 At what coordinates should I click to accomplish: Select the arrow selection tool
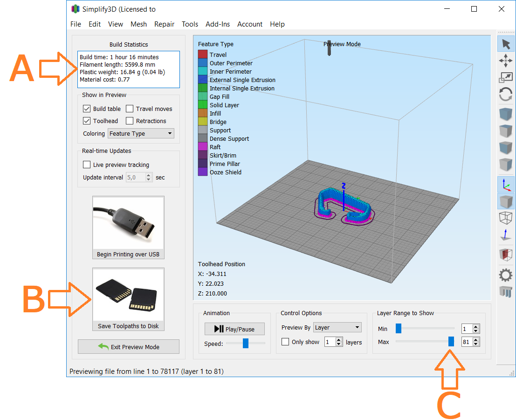(506, 43)
